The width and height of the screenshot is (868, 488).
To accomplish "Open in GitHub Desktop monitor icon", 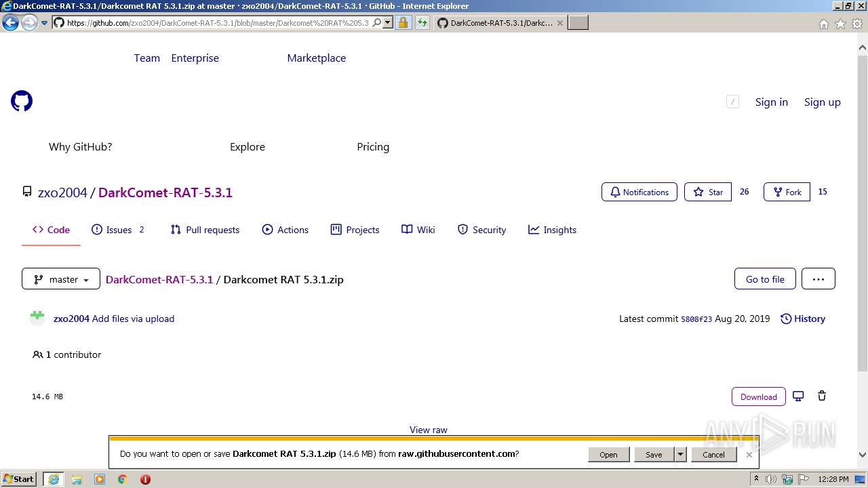I will pos(798,396).
